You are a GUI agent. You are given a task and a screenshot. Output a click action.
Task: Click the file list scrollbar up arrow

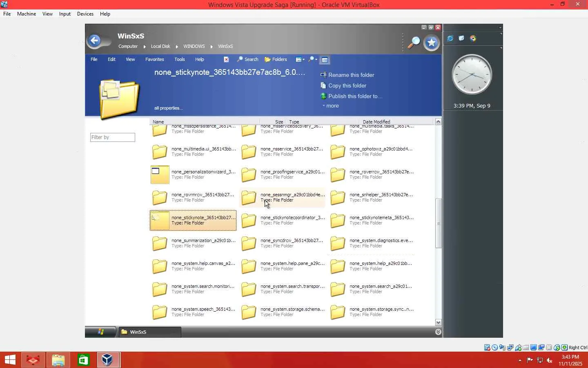[438, 121]
